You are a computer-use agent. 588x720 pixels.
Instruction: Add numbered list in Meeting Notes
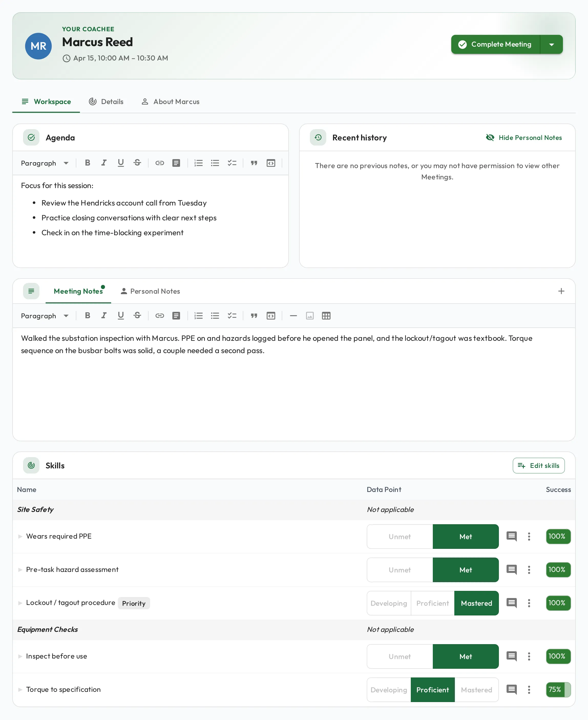[x=198, y=316]
